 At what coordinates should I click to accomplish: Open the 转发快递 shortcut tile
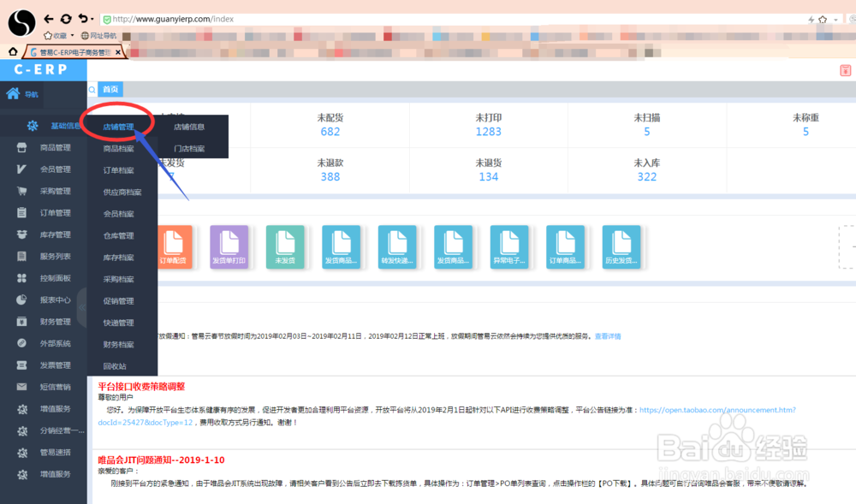click(397, 247)
